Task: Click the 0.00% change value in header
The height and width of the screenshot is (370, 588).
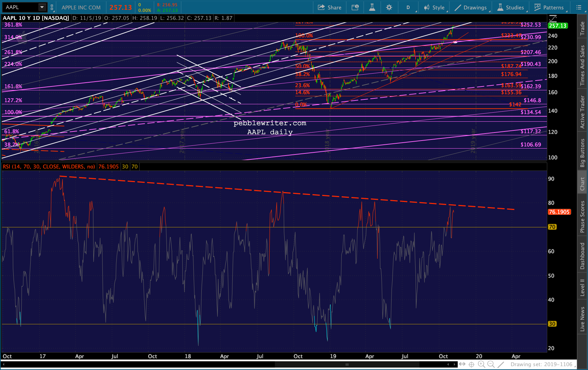Action: [145, 10]
